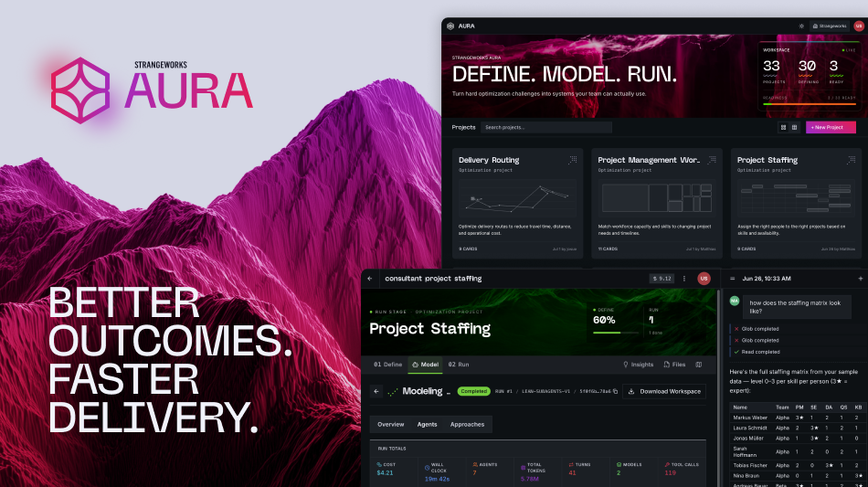The width and height of the screenshot is (868, 487).
Task: Click the 3 ready count
Action: click(833, 67)
